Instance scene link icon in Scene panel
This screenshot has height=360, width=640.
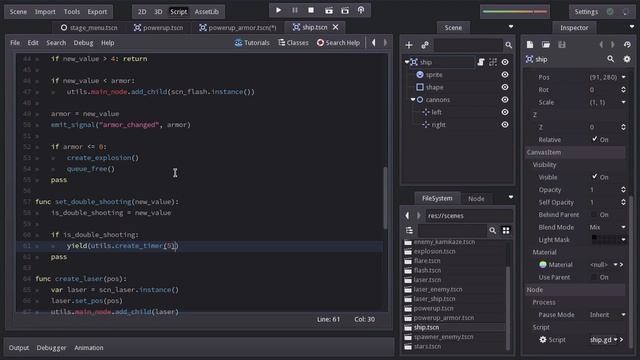(425, 45)
